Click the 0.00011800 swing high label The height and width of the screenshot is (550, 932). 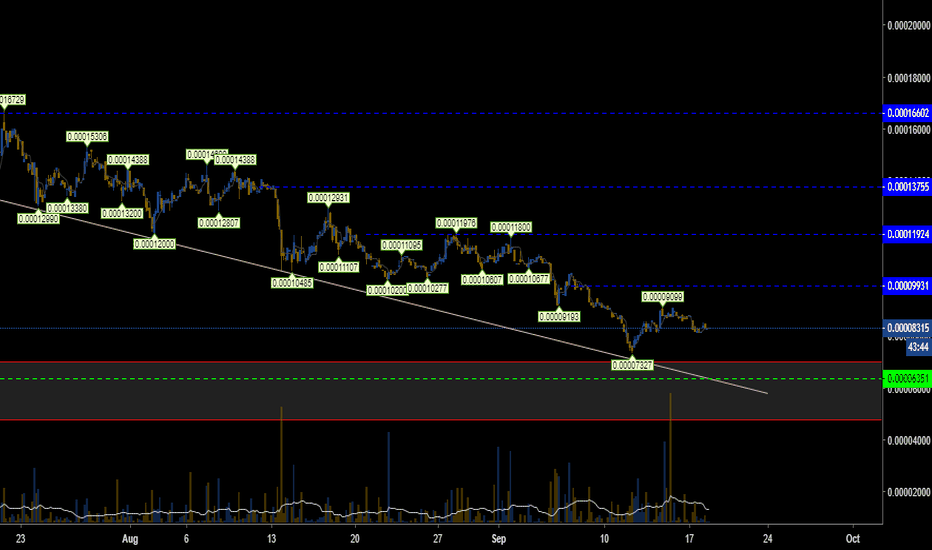(511, 227)
